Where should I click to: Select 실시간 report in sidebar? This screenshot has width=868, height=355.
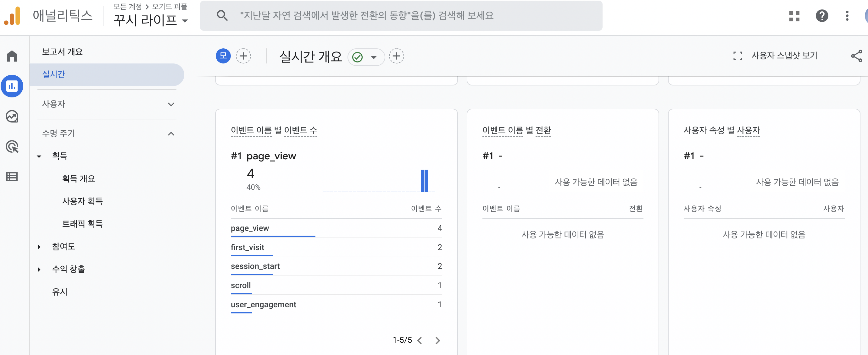(x=107, y=74)
